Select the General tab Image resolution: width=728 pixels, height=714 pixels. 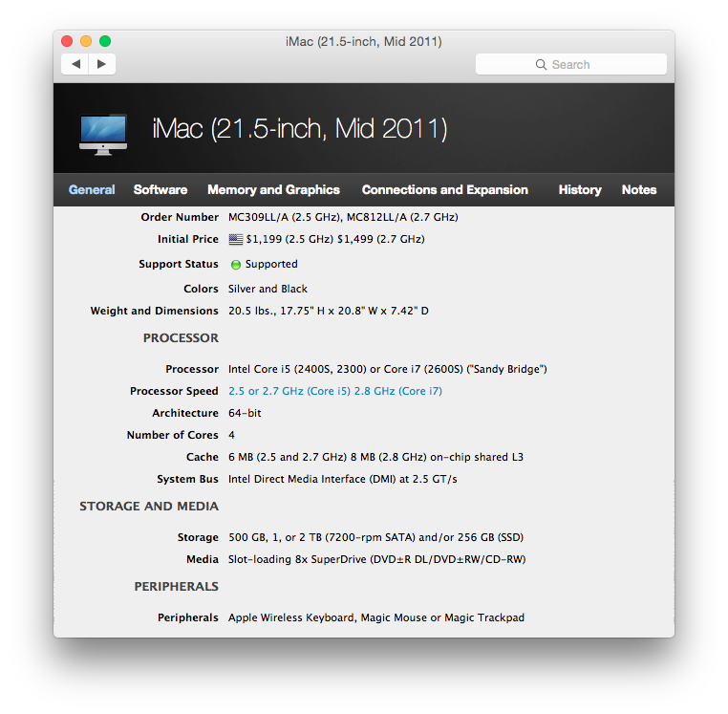click(92, 189)
